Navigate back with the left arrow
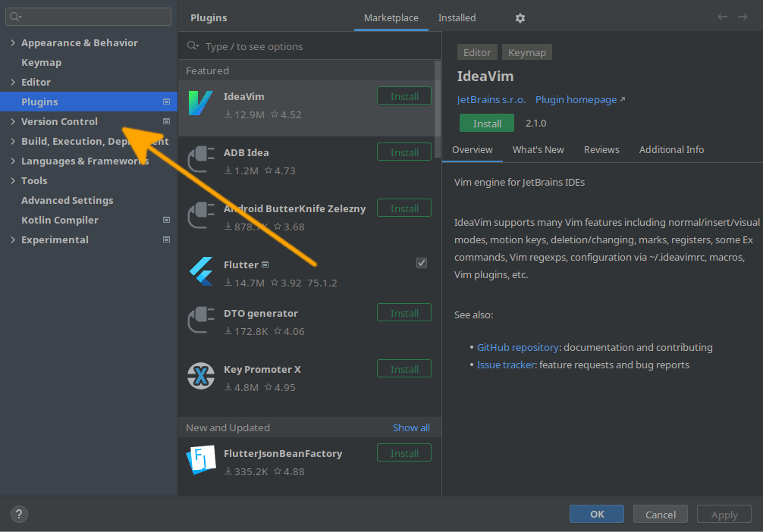The height and width of the screenshot is (532, 763). click(722, 17)
